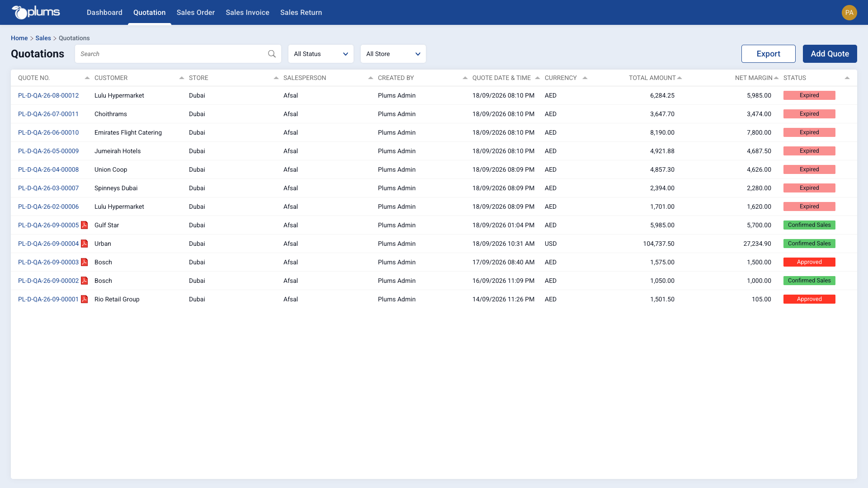Open quote link PL-D-QA-26-09-00002
The image size is (868, 488).
coord(48,281)
